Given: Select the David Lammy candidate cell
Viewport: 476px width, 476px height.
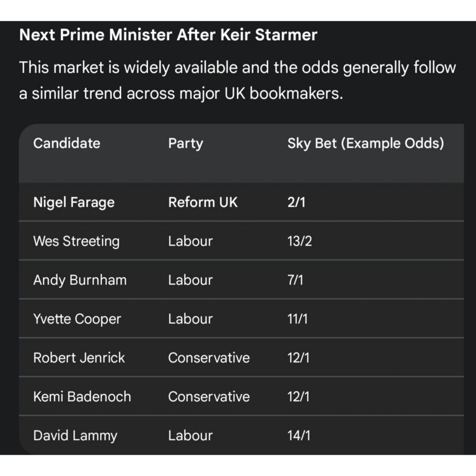Looking at the screenshot, I should pyautogui.click(x=75, y=436).
